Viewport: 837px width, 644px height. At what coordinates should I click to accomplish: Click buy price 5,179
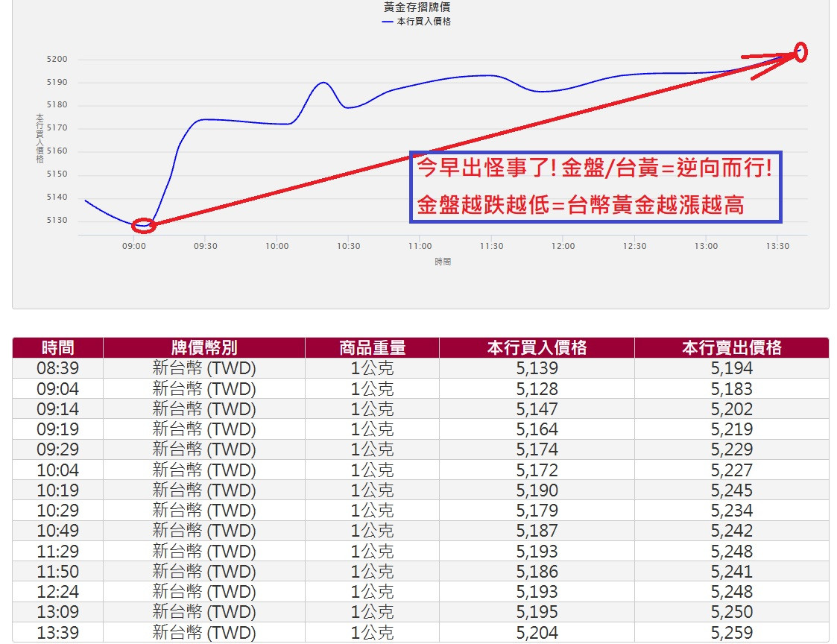pyautogui.click(x=537, y=511)
